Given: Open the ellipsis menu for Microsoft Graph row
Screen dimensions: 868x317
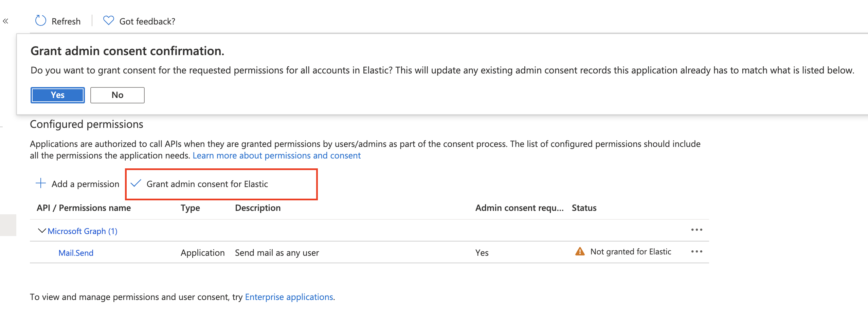Looking at the screenshot, I should [x=697, y=230].
